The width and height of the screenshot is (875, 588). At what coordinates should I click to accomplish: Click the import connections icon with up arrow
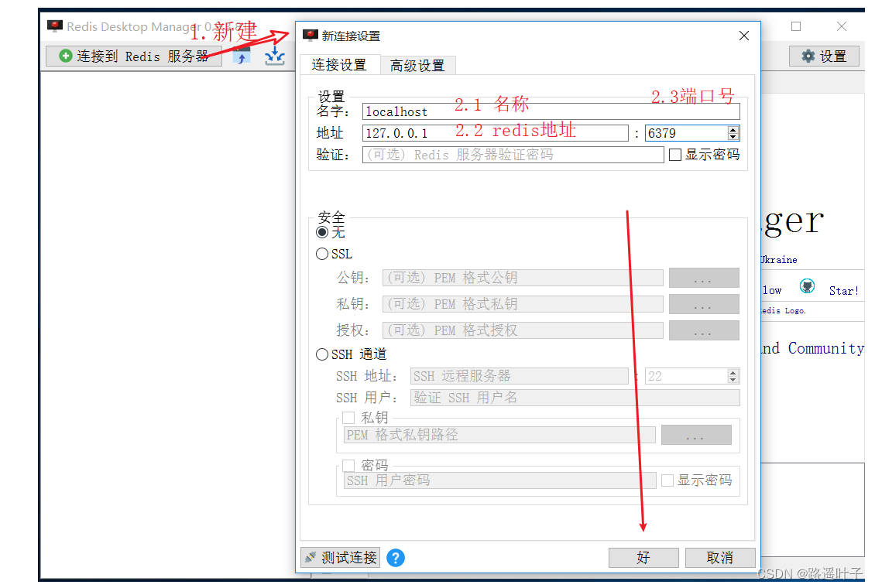tap(242, 56)
